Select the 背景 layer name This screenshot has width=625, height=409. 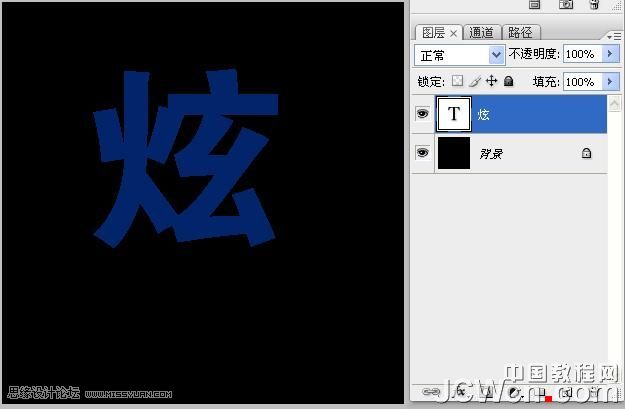tap(491, 153)
